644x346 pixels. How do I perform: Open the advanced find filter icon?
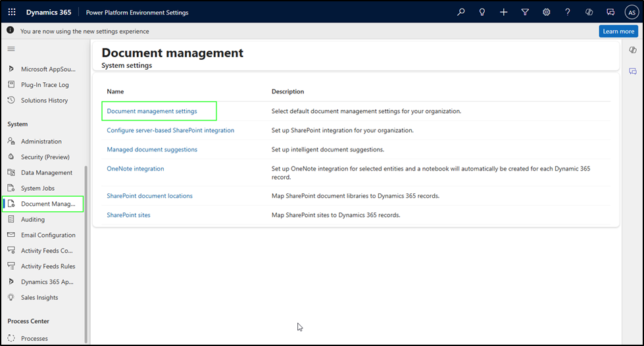click(x=525, y=12)
